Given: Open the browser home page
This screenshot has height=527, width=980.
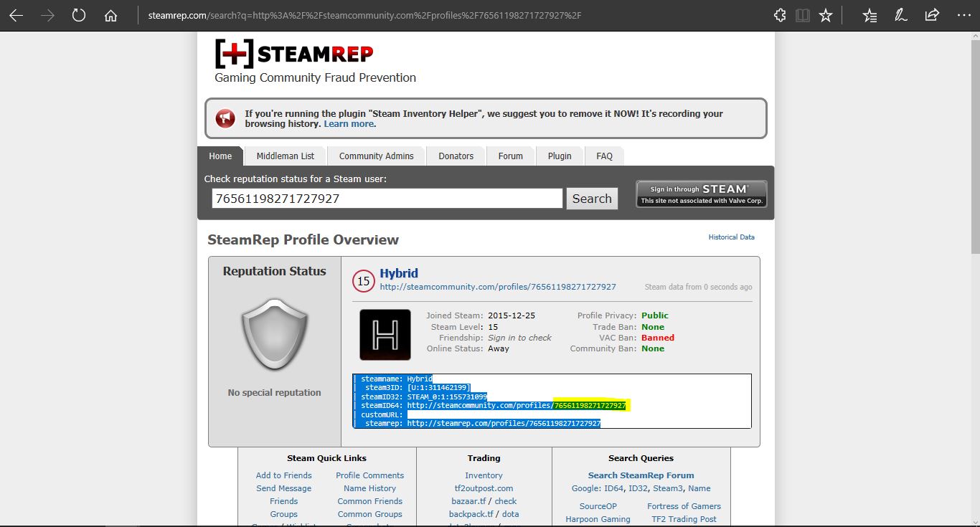Looking at the screenshot, I should [110, 15].
